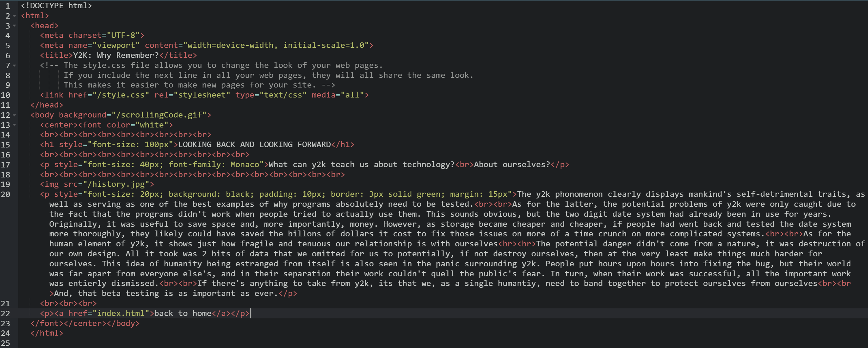Image resolution: width=868 pixels, height=348 pixels.
Task: Click line number 20 in the gutter
Action: coord(6,195)
